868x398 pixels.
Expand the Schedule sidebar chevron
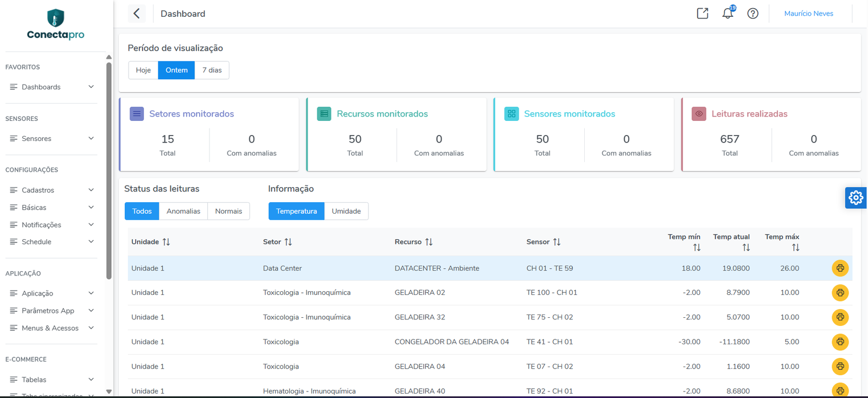(91, 241)
